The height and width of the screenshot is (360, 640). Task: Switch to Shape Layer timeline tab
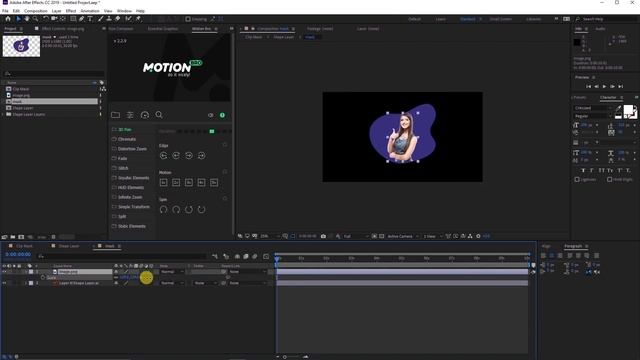click(69, 246)
